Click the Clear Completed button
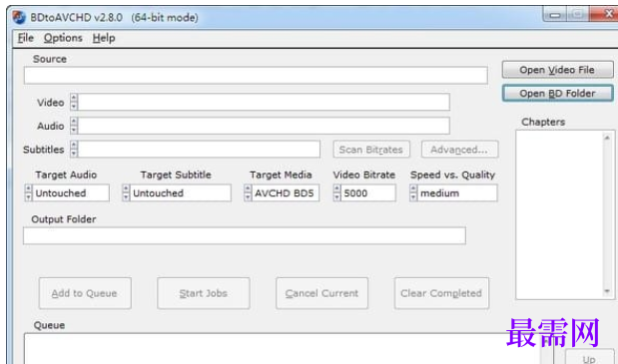The height and width of the screenshot is (364, 618). click(x=441, y=293)
